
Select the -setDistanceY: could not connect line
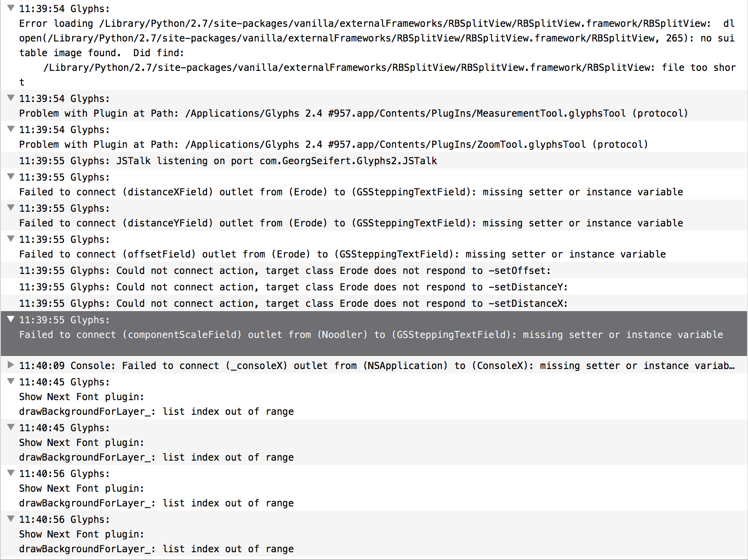coord(293,287)
